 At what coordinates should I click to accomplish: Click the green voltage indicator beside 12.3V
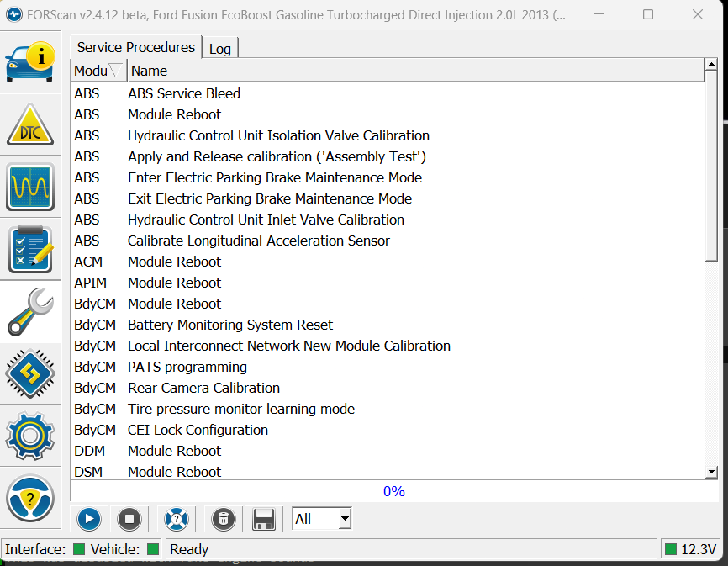point(671,549)
